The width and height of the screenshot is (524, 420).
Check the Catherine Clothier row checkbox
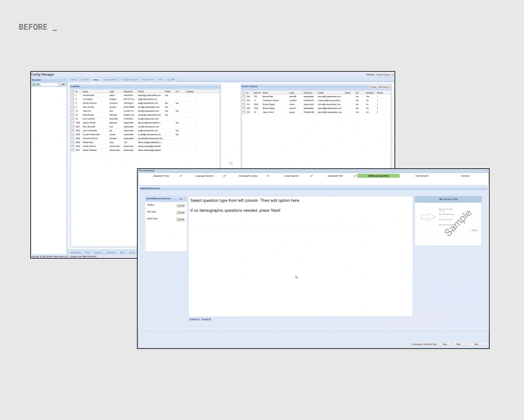pyautogui.click(x=244, y=101)
